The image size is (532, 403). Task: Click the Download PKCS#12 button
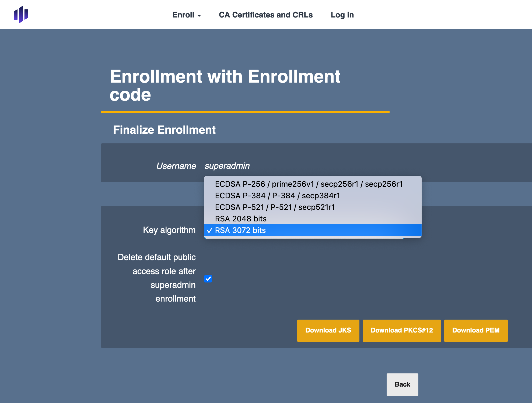click(401, 330)
